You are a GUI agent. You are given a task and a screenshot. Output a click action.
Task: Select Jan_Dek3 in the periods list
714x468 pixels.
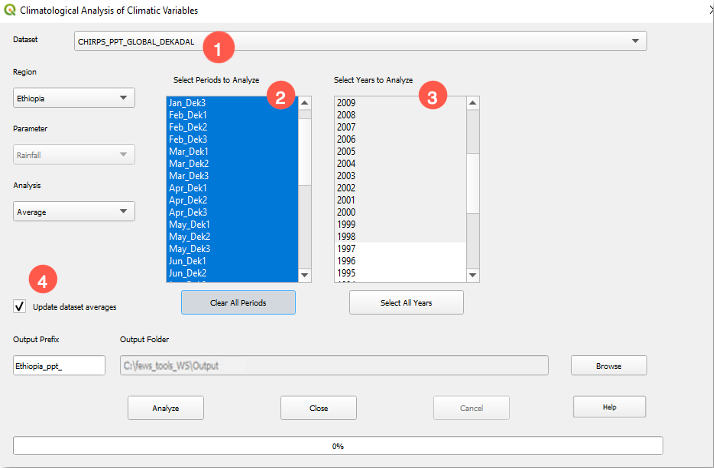coord(188,103)
